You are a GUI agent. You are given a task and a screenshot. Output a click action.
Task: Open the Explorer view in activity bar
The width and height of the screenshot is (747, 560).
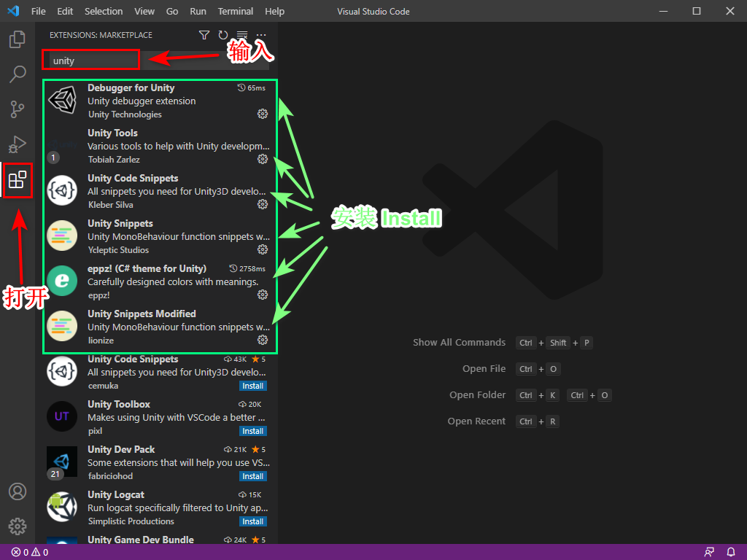coord(18,39)
